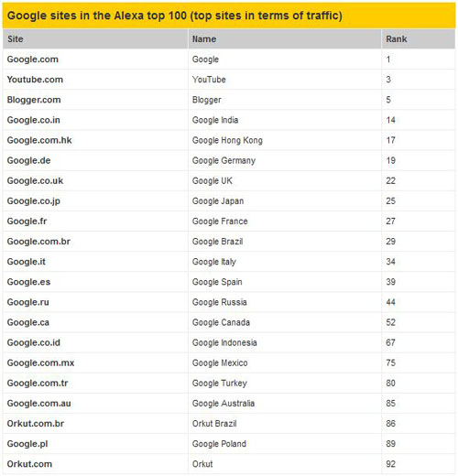Select the Google.com.hk site entry
The image size is (458, 476).
pyautogui.click(x=39, y=140)
